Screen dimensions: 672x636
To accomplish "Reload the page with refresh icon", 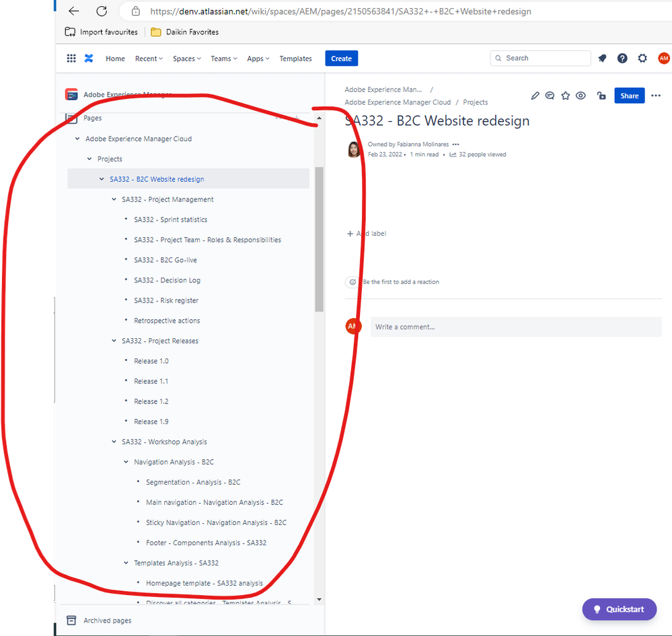I will point(102,11).
